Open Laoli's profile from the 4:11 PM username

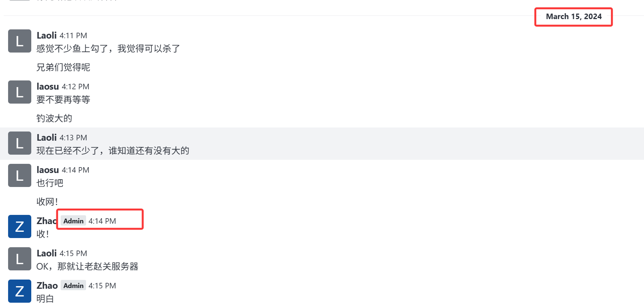pyautogui.click(x=47, y=35)
